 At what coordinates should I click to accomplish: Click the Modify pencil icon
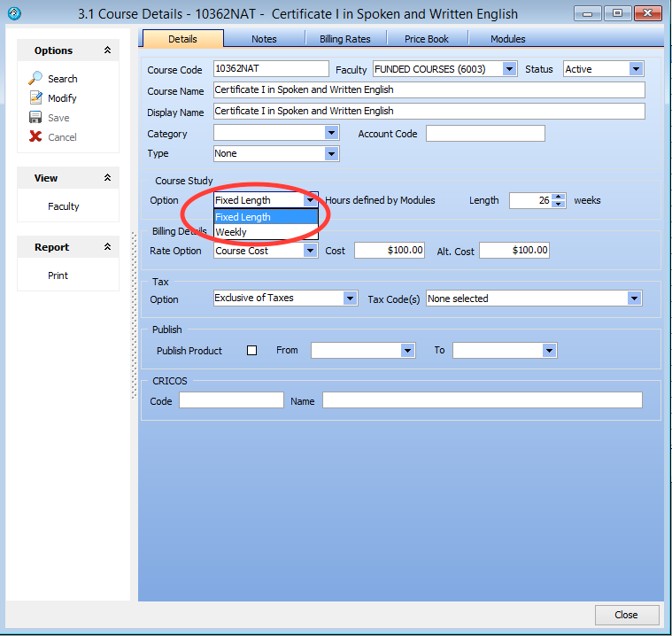pyautogui.click(x=35, y=98)
